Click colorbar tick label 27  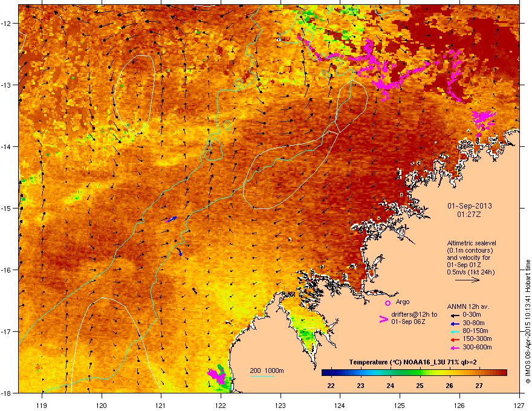click(x=479, y=386)
